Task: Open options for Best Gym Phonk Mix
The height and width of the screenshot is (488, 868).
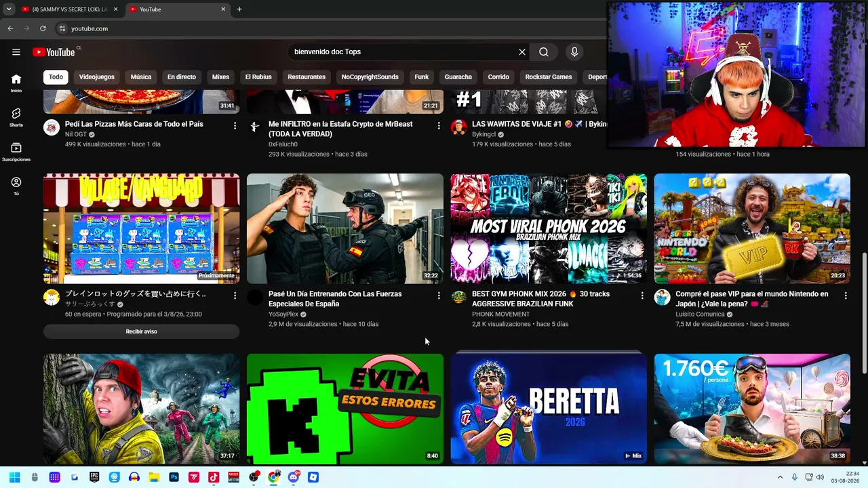Action: tap(642, 296)
